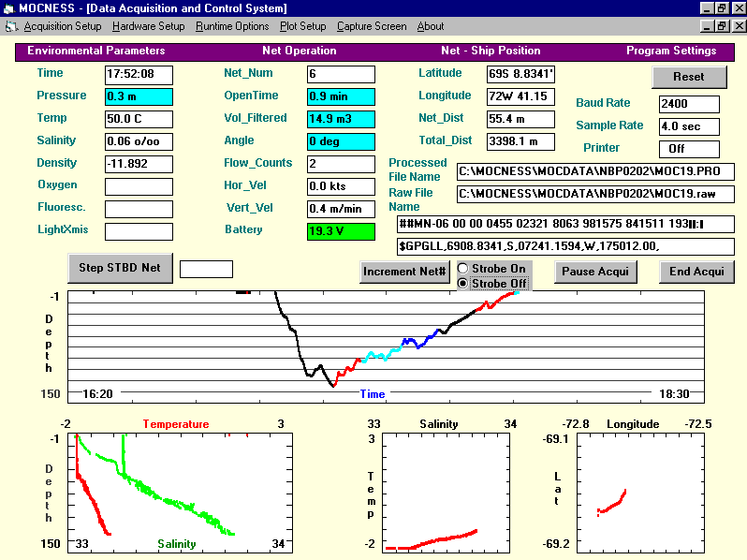The width and height of the screenshot is (747, 560).
Task: Click the Pause Acqui button
Action: (x=595, y=272)
